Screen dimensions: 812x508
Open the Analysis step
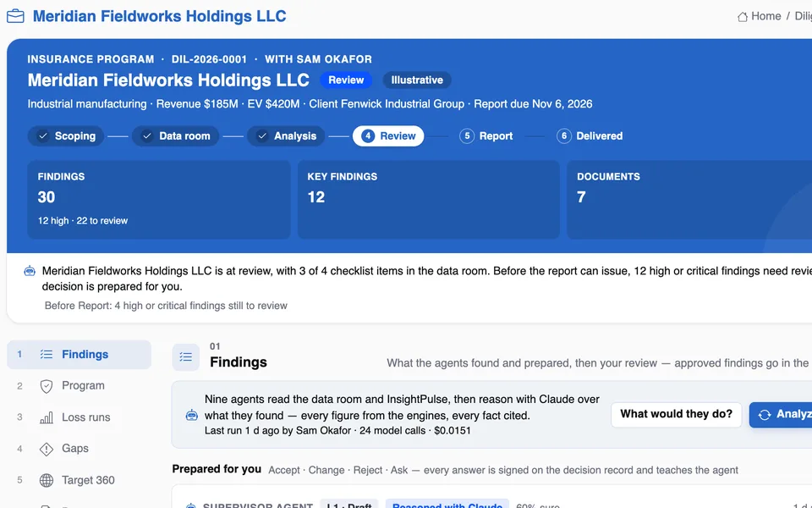286,135
